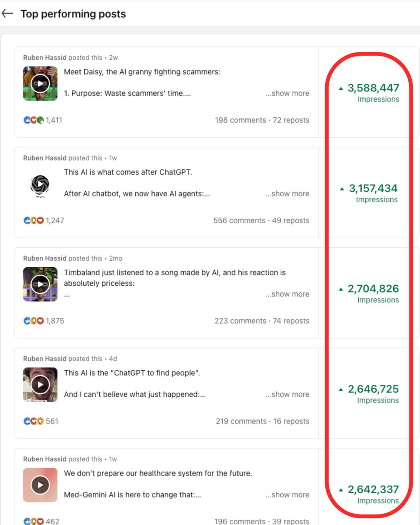Play the ChatGPT to find people video
420x525 pixels.
pyautogui.click(x=40, y=385)
